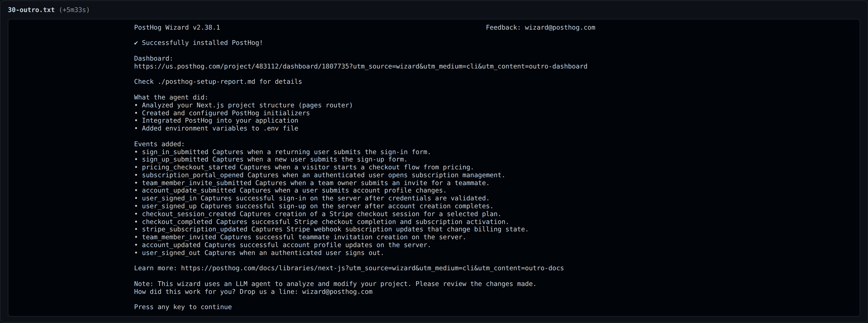
Task: Open the next-js docs Learn more link
Action: click(x=372, y=268)
